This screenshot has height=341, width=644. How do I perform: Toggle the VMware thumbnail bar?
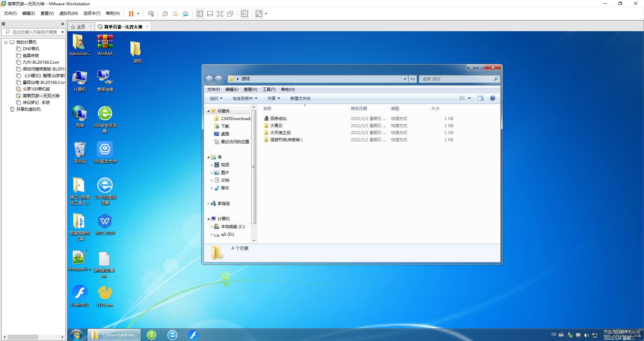tap(210, 14)
